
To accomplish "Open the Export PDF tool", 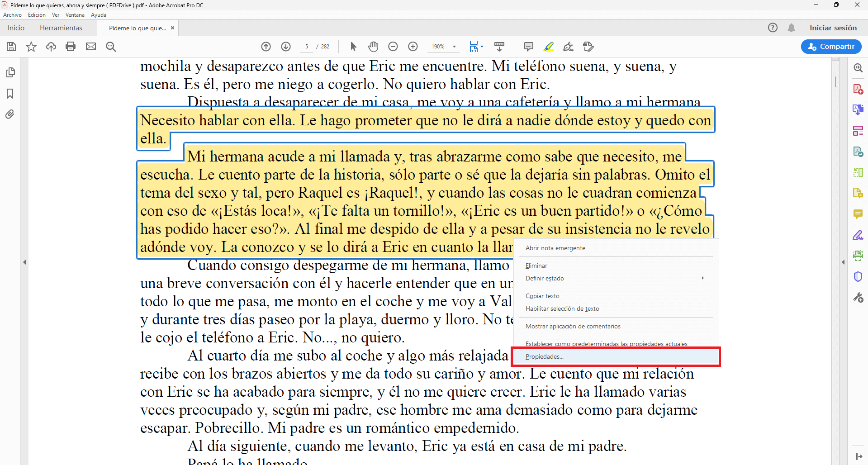I will point(858,152).
